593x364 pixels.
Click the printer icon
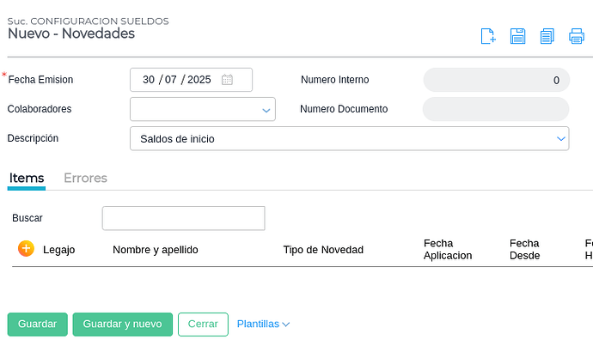click(577, 36)
